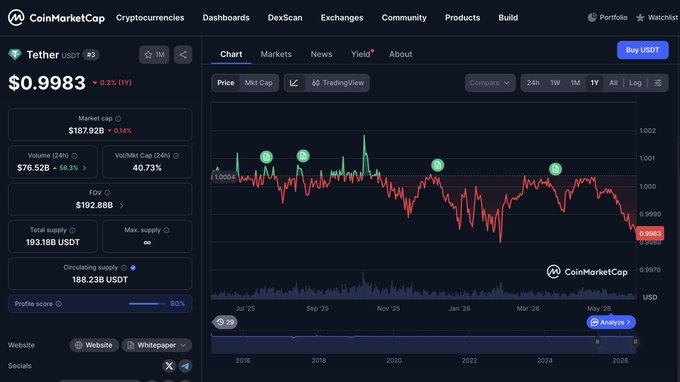
Task: Click the Profile score 80% bar
Action: pos(147,304)
